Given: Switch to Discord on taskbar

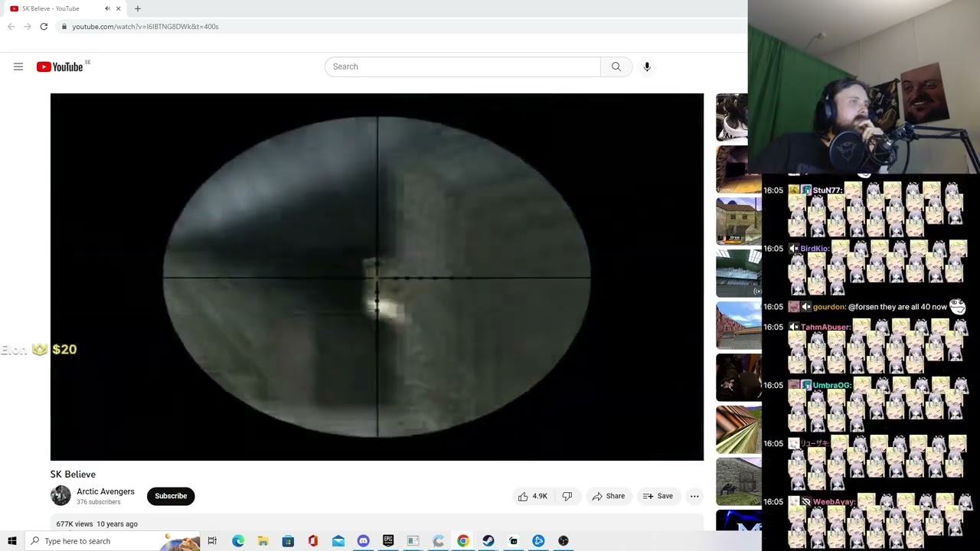Looking at the screenshot, I should pyautogui.click(x=363, y=541).
